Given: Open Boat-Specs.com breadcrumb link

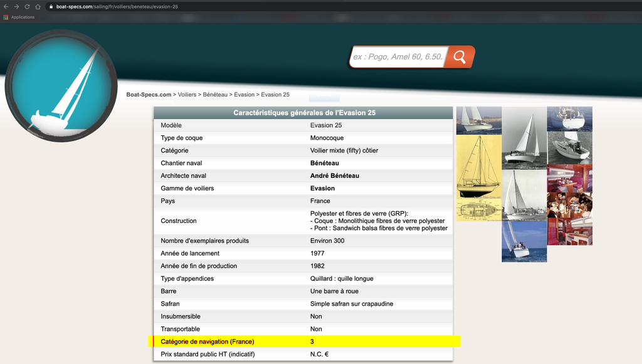Looking at the screenshot, I should 149,95.
